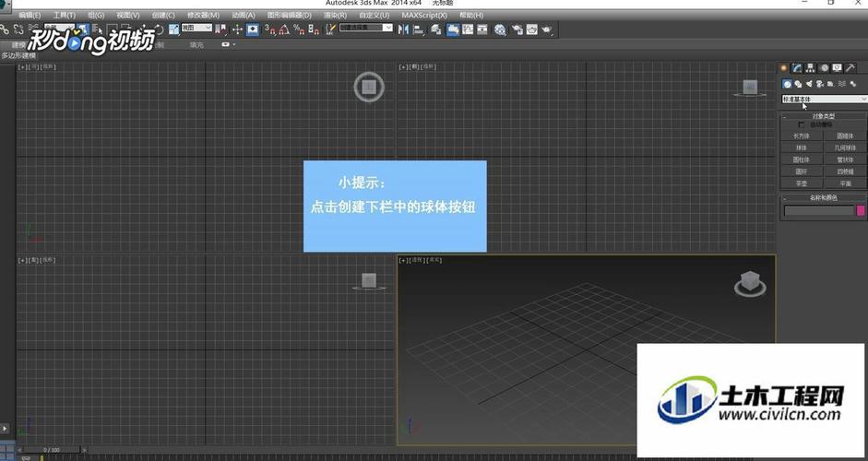
Task: Click the pink object color swatch
Action: click(861, 211)
